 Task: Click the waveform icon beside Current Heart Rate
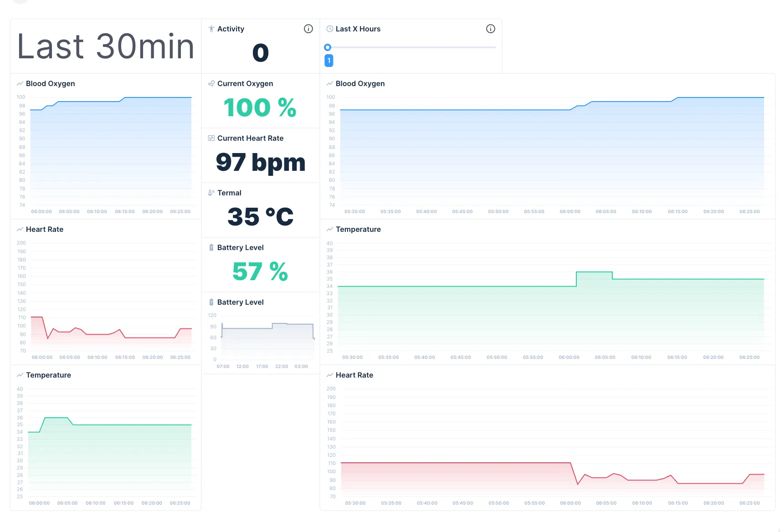tap(211, 138)
